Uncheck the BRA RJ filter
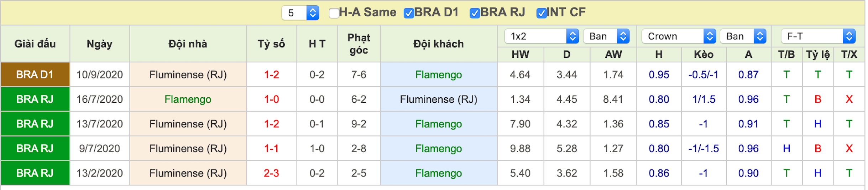The image size is (868, 190). pos(475,13)
